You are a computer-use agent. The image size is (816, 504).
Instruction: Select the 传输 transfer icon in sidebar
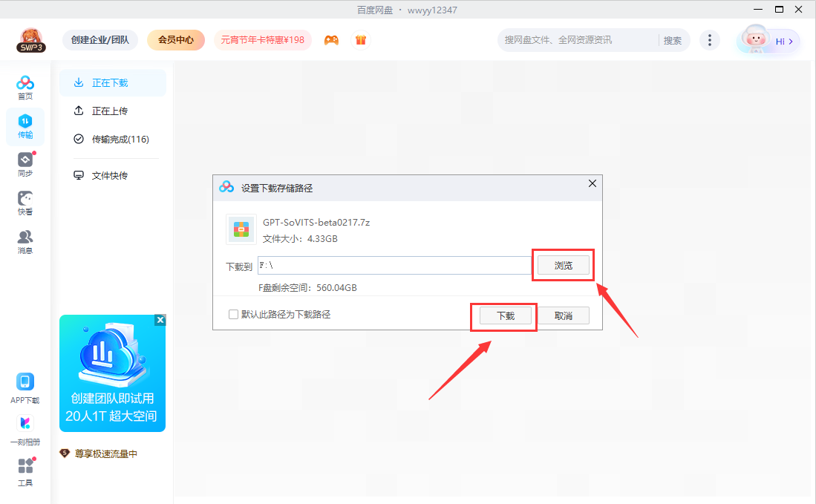coord(25,126)
